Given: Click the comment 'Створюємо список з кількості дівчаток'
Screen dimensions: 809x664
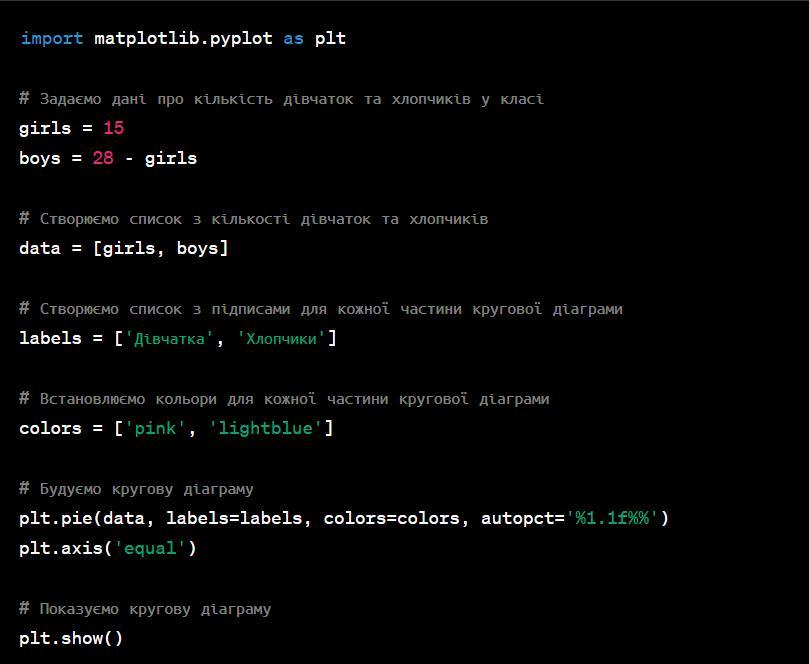Looking at the screenshot, I should coord(253,219).
